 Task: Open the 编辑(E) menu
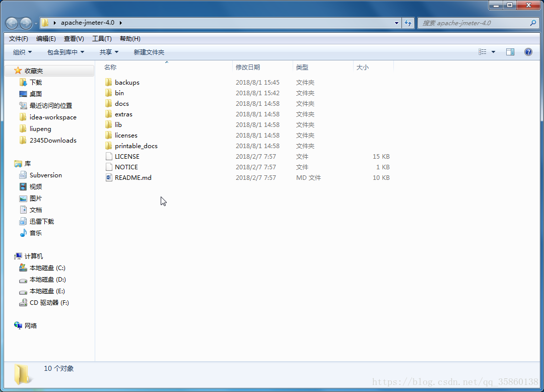(46, 39)
